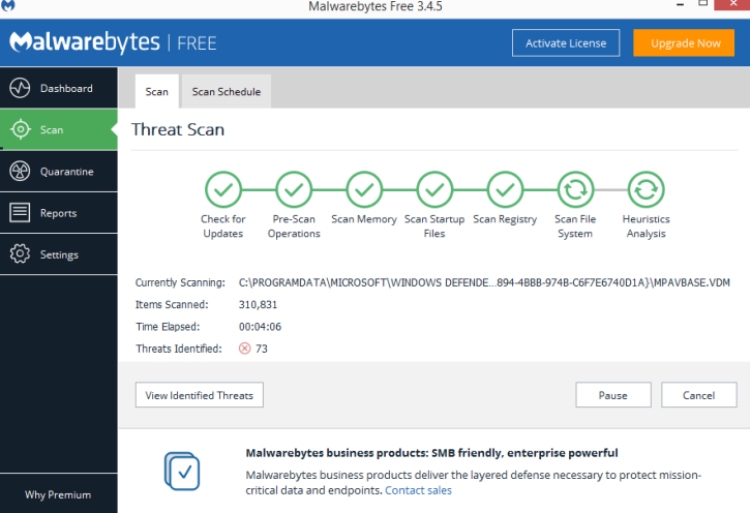Click the Scan Registry checkmark circle

pyautogui.click(x=505, y=190)
